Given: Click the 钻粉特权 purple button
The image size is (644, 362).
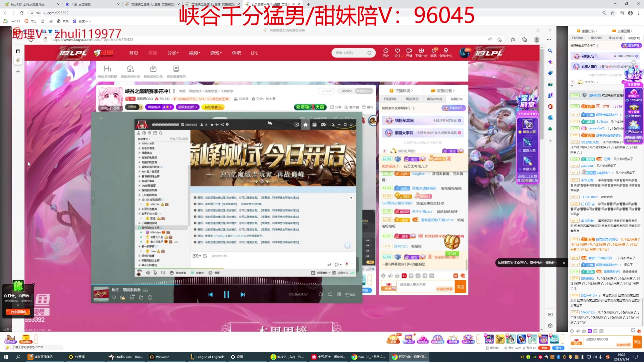Looking at the screenshot, I should pyautogui.click(x=453, y=108).
